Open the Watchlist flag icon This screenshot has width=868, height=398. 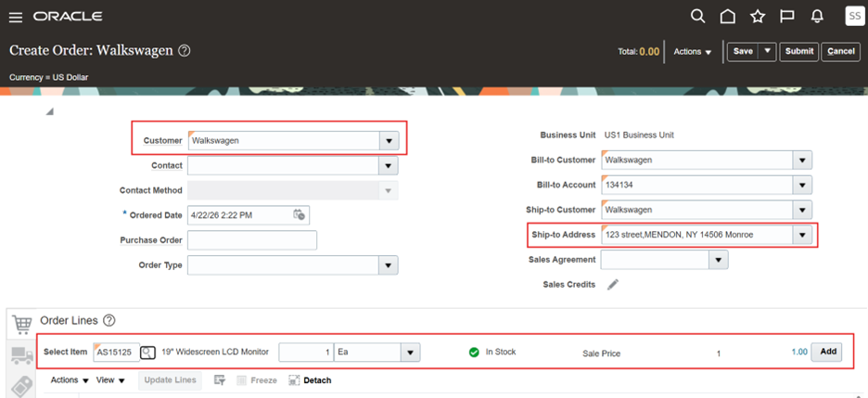click(x=787, y=17)
